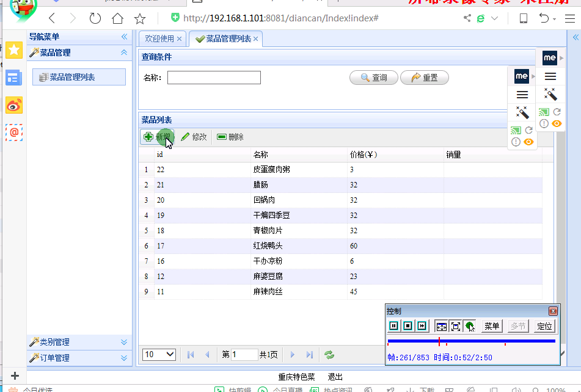
Task: Collapse the 导航菜单 navigation panel
Action: (124, 36)
